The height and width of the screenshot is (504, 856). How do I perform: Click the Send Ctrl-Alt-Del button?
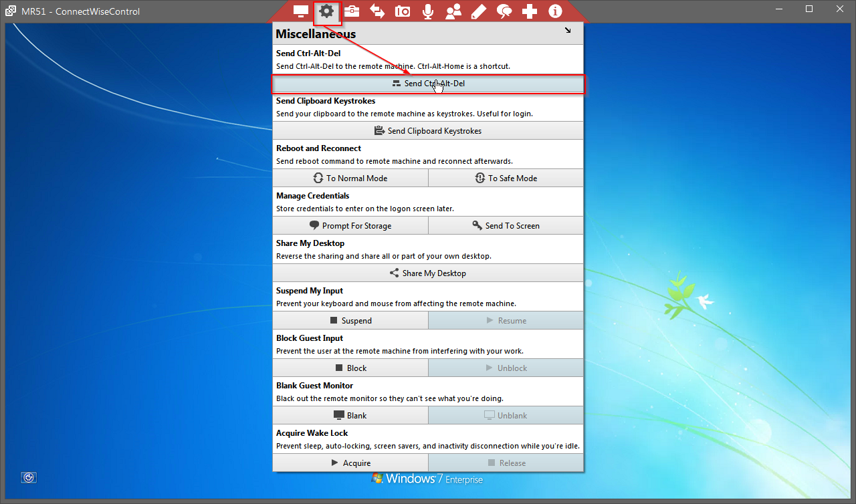428,84
